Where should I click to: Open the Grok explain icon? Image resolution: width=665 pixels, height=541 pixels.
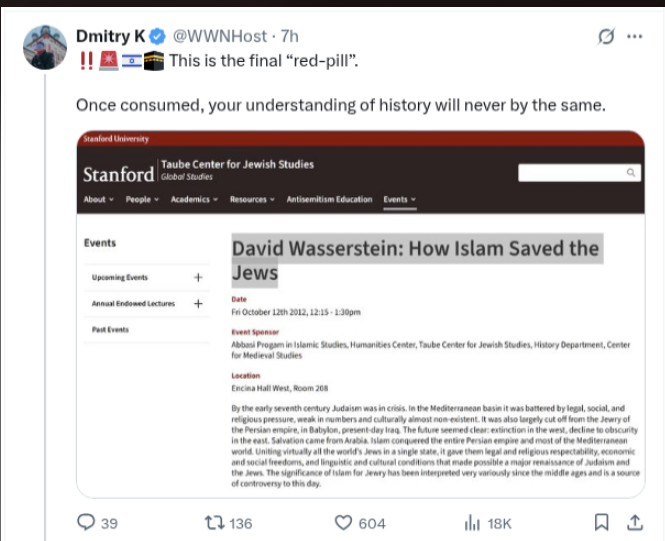[604, 37]
